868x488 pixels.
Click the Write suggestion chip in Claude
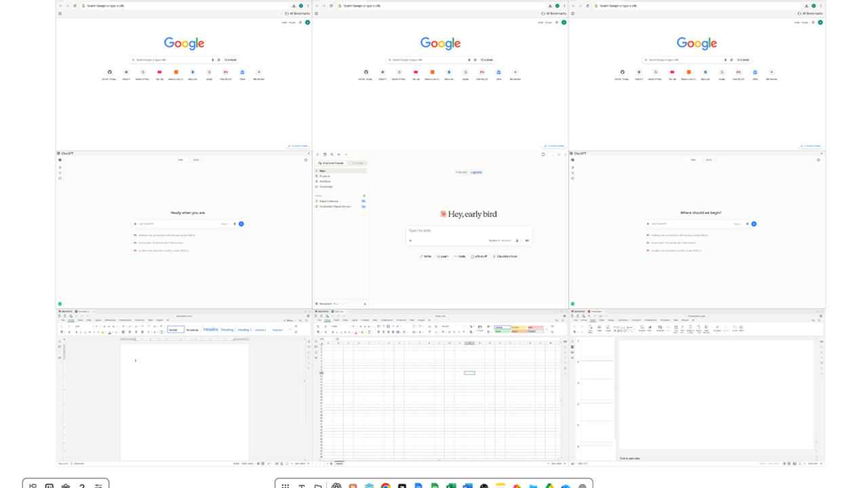(426, 256)
